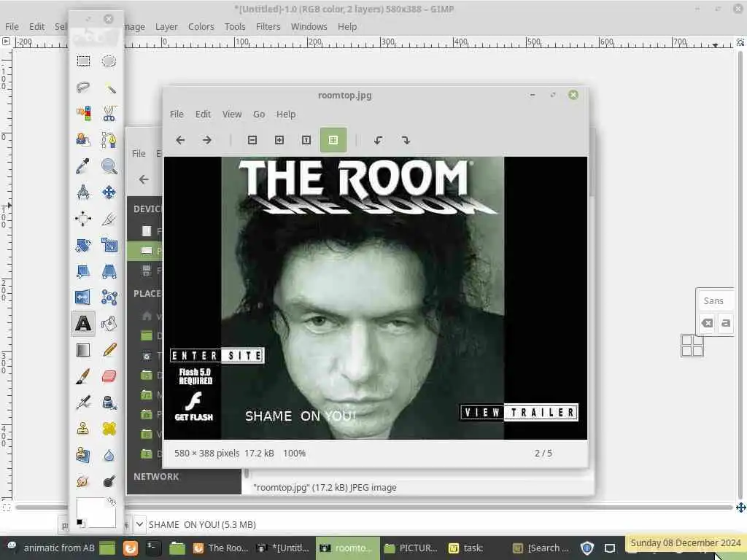This screenshot has height=560, width=747.
Task: Expand GIMP status bar unit dropdown
Action: (x=139, y=524)
